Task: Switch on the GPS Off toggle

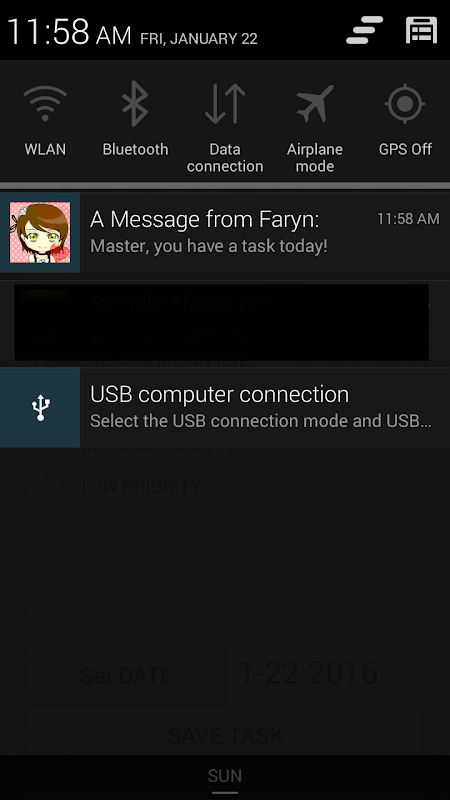Action: 405,104
